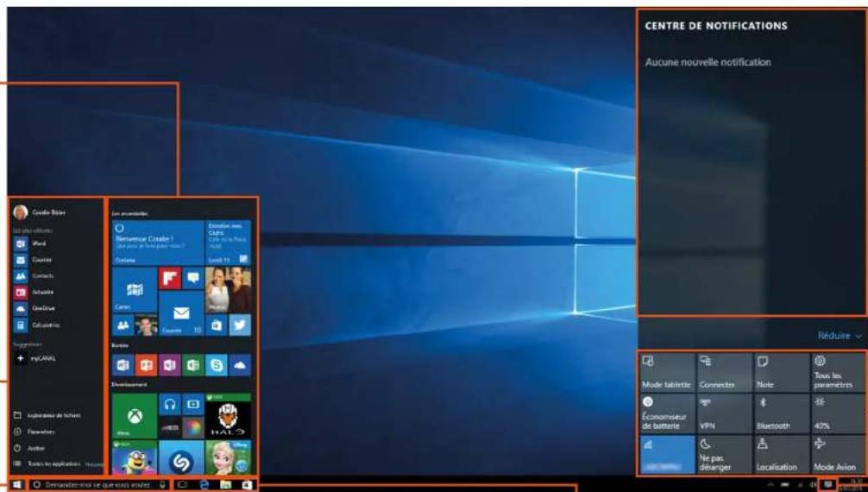Click the Coralie Bizier user account
Viewport: 868px width, 492px height.
[x=40, y=212]
